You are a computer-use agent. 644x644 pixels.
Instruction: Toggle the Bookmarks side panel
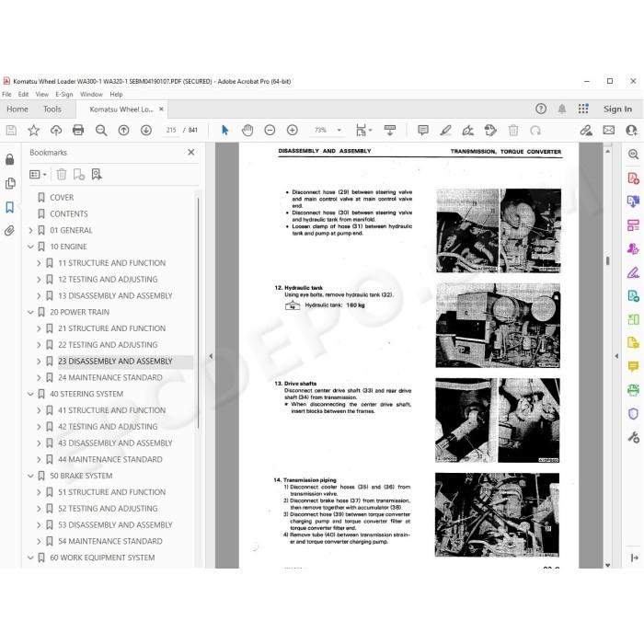click(x=9, y=207)
